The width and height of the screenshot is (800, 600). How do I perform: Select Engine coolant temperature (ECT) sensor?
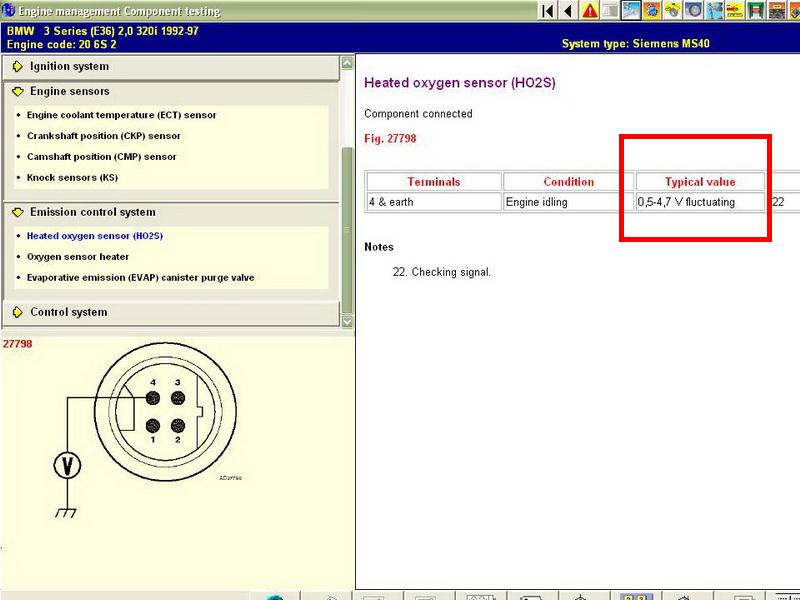(121, 115)
